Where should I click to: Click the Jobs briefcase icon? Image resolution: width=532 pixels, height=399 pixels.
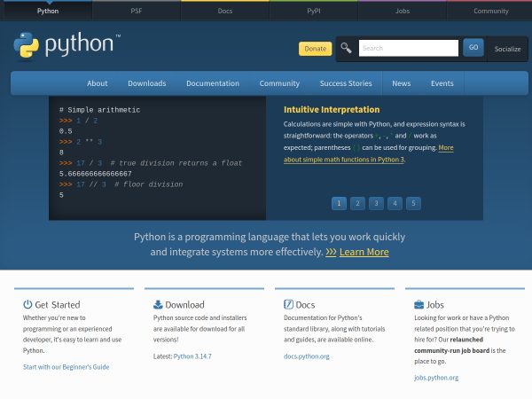pyautogui.click(x=419, y=304)
